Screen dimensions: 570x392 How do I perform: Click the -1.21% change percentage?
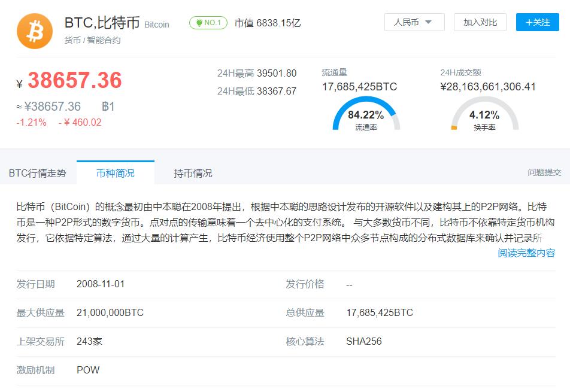(31, 123)
